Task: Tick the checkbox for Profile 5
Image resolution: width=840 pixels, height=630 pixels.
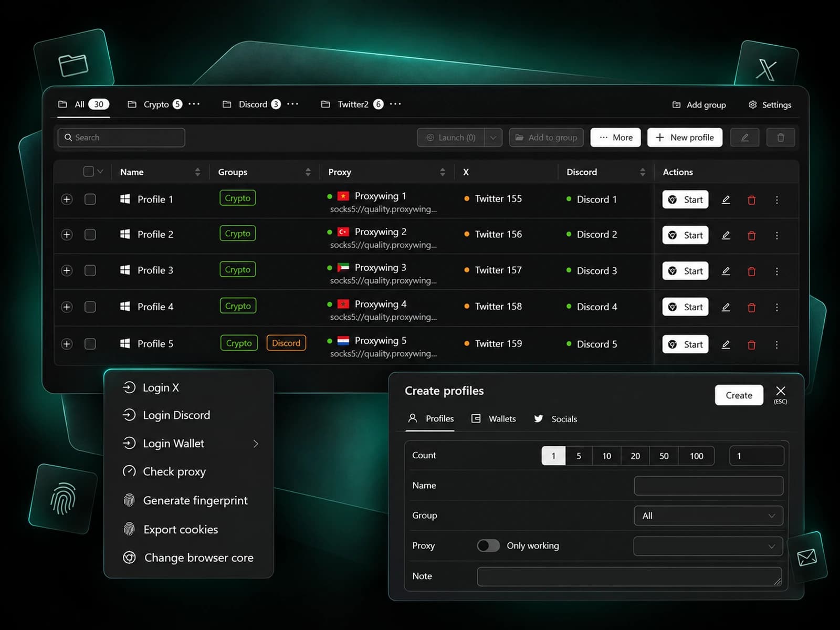Action: (90, 344)
